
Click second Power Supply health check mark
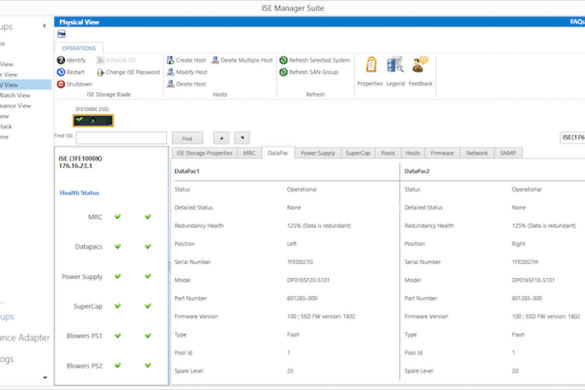[x=148, y=276]
